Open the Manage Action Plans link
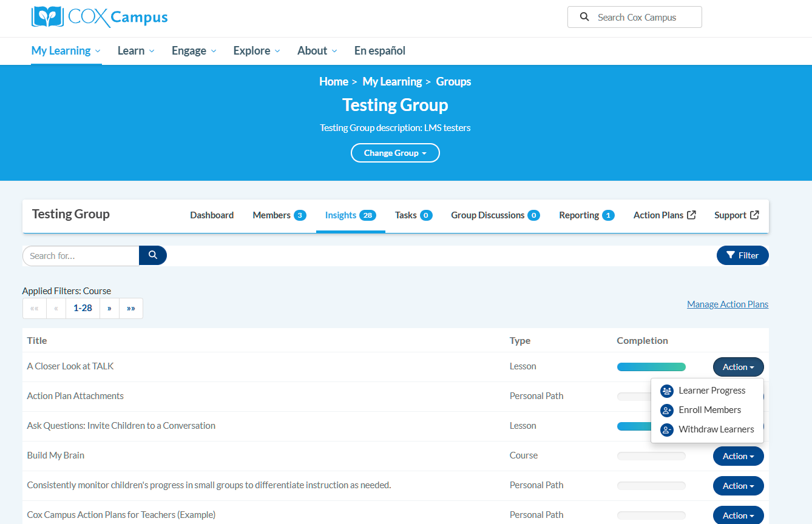 click(728, 304)
